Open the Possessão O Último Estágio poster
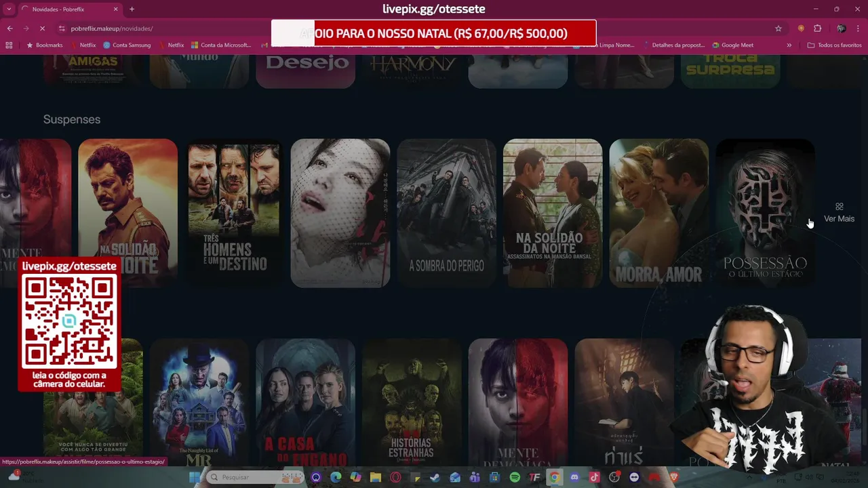Image resolution: width=868 pixels, height=488 pixels. click(765, 213)
